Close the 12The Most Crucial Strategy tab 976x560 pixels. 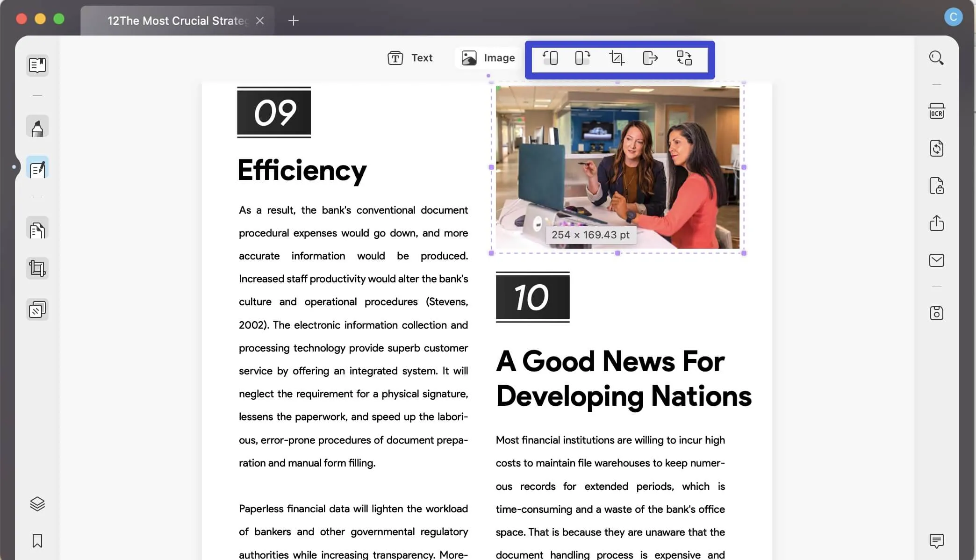(260, 21)
